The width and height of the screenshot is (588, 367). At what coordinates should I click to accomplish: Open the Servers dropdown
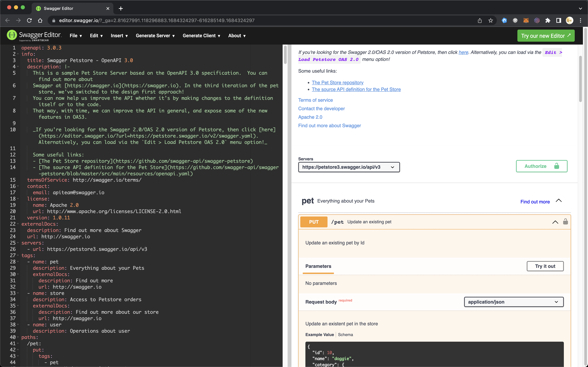click(349, 167)
